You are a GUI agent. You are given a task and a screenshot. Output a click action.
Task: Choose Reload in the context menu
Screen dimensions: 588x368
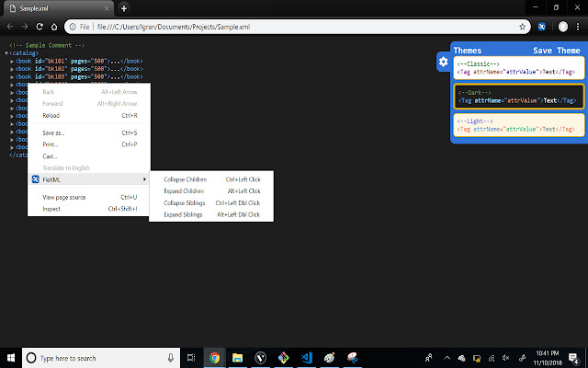coord(89,115)
